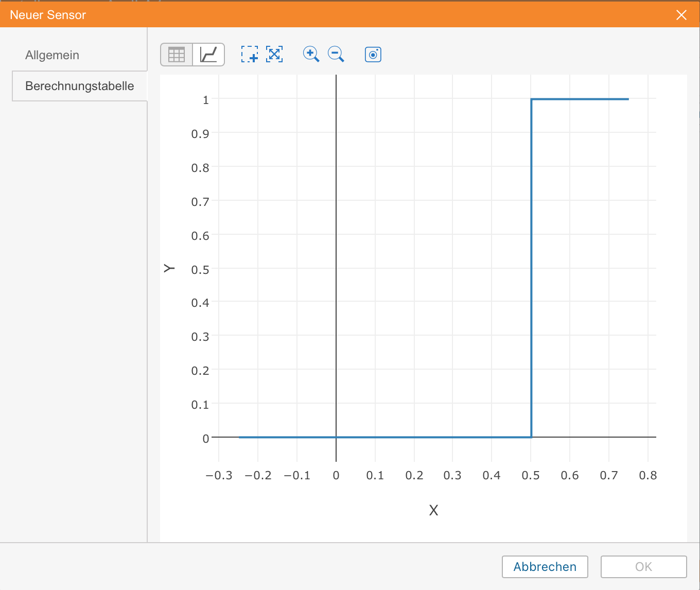This screenshot has width=700, height=590.
Task: Click the Neuer Sensor title text
Action: tap(48, 15)
